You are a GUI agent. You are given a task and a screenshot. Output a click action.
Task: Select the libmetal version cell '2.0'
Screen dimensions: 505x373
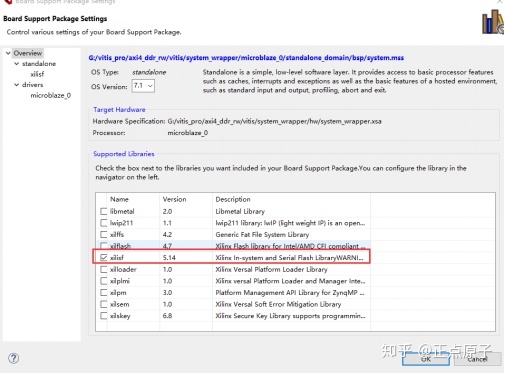(x=167, y=211)
